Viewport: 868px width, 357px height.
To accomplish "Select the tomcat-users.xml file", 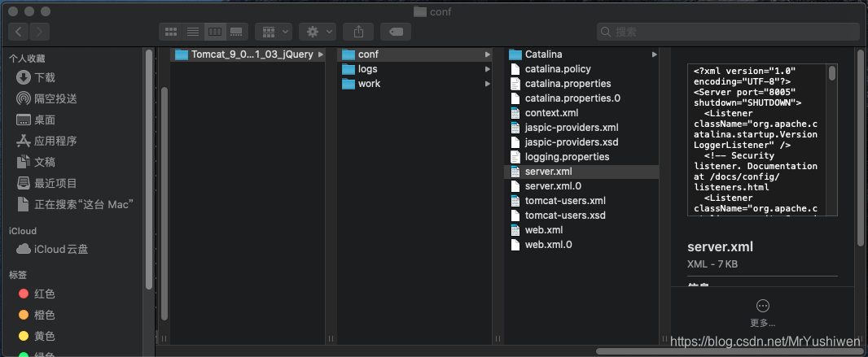I will pos(581,201).
